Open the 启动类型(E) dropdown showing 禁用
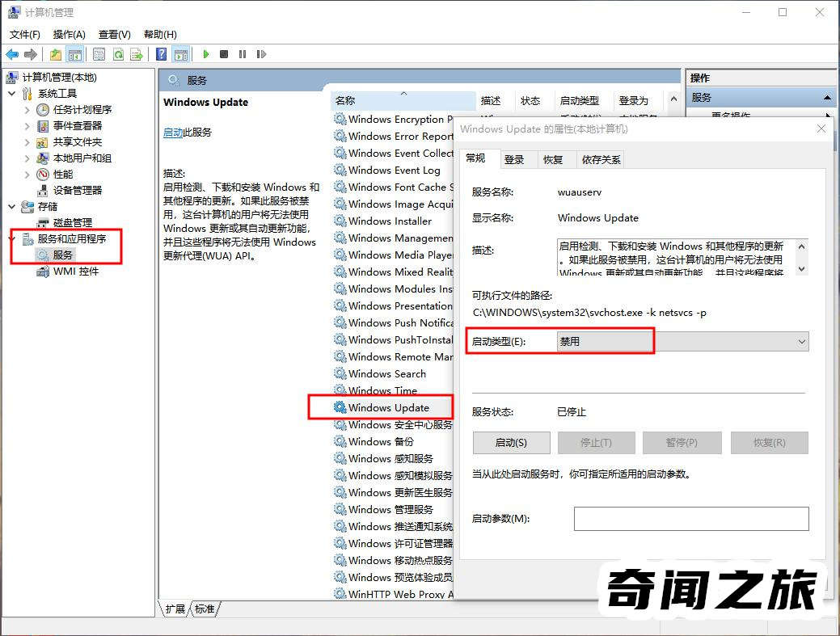The height and width of the screenshot is (636, 840). [x=682, y=342]
